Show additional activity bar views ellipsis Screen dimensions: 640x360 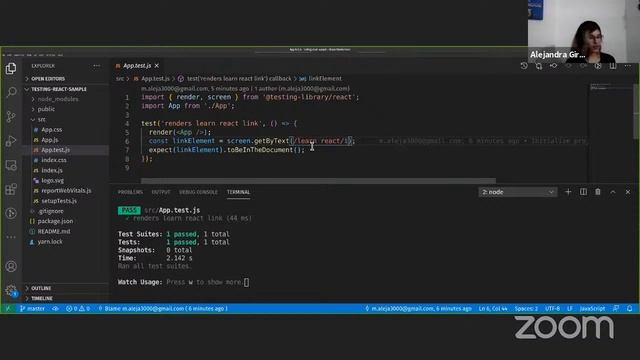tap(11, 237)
